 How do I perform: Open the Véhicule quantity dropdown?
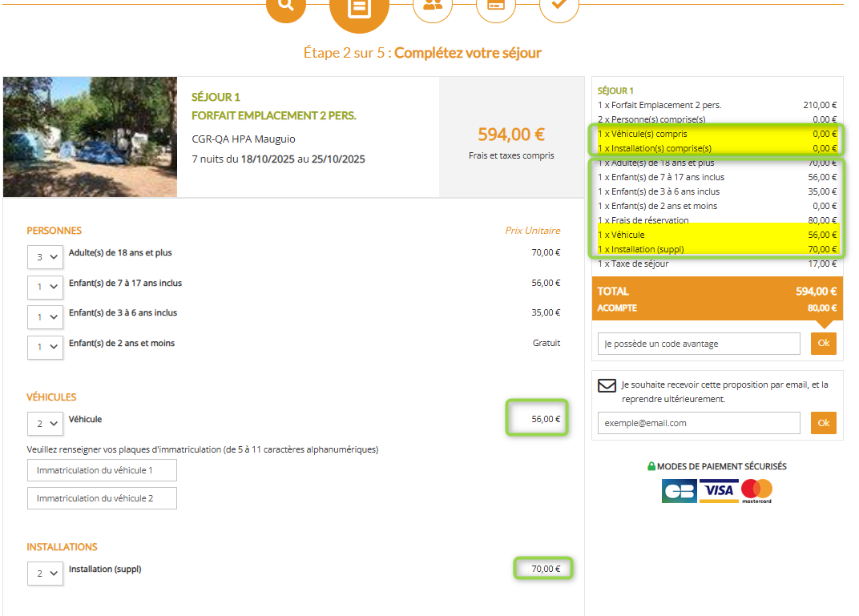tap(45, 424)
